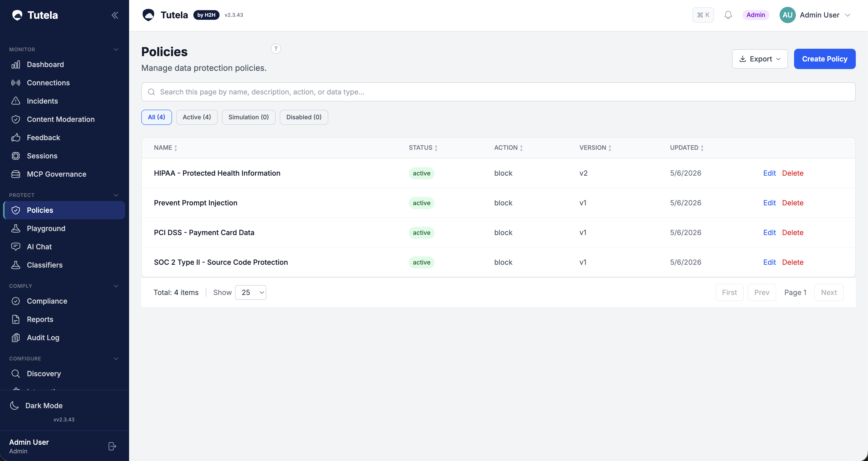This screenshot has height=461, width=868.
Task: Edit the PCI DSS policy
Action: coord(769,232)
